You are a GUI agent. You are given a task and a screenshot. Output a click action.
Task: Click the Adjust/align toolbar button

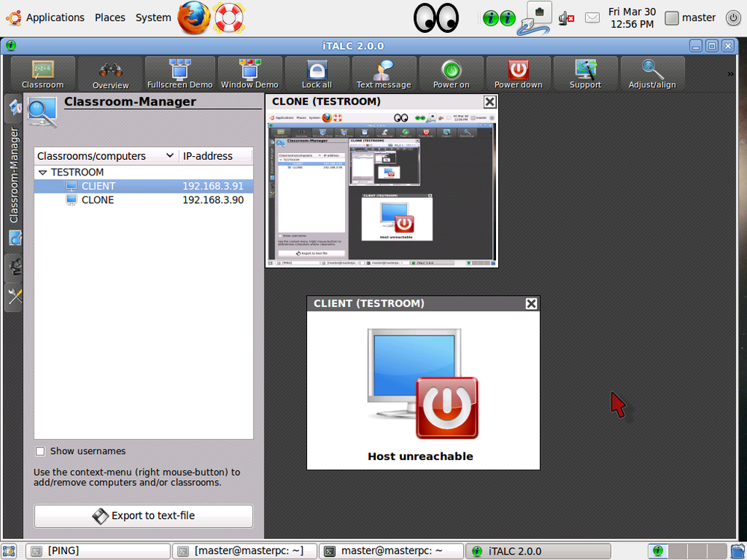(652, 74)
